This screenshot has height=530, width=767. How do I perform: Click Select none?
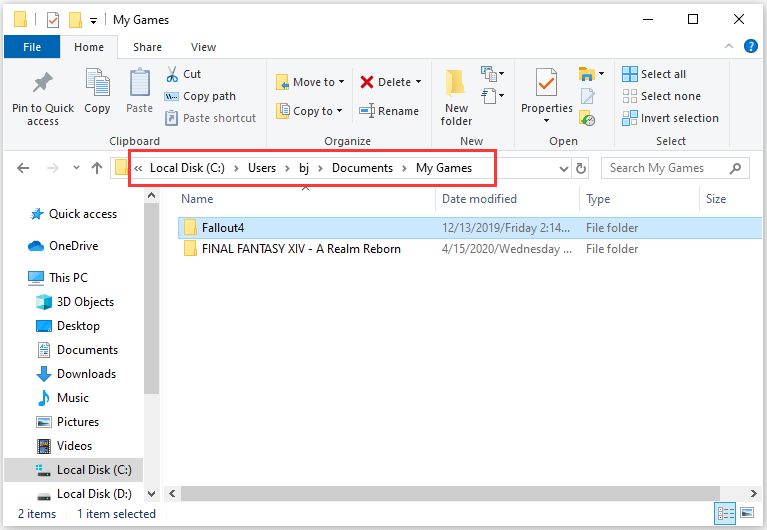[662, 96]
